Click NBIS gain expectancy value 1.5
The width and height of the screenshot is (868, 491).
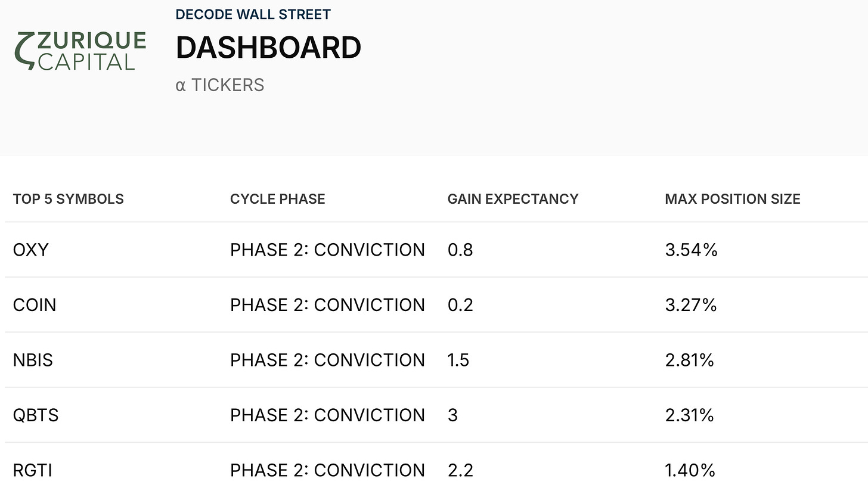458,361
